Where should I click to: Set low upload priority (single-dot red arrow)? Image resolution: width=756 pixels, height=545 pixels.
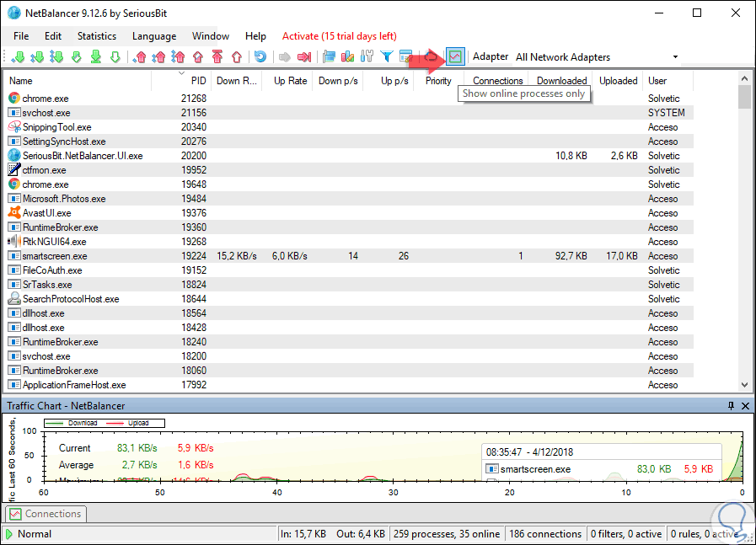tap(140, 57)
